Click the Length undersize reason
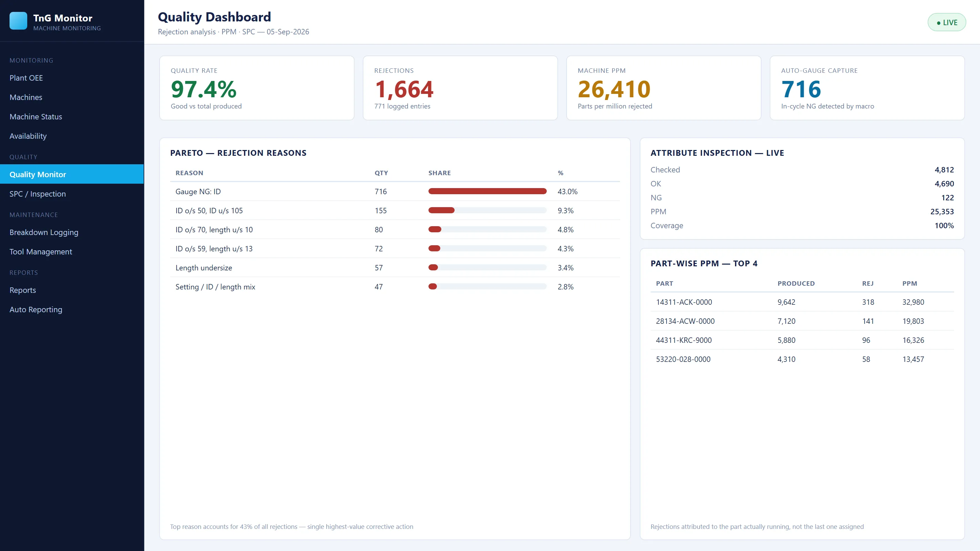980x551 pixels. click(203, 268)
